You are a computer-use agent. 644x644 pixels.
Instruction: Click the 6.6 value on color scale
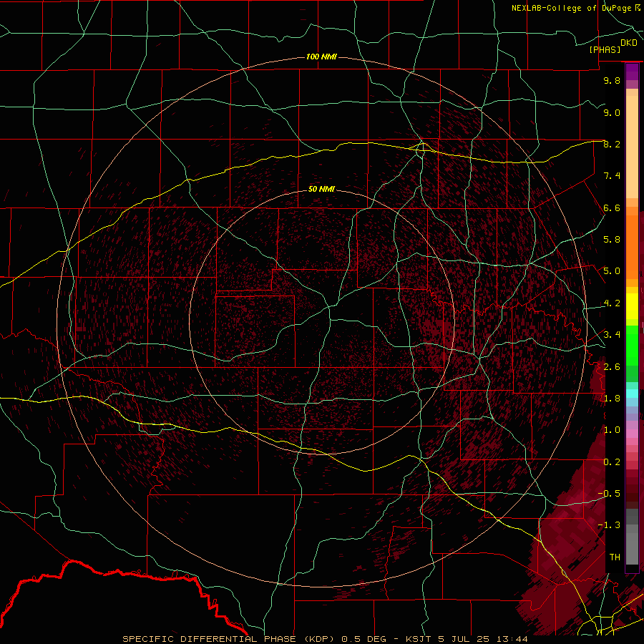tap(612, 208)
